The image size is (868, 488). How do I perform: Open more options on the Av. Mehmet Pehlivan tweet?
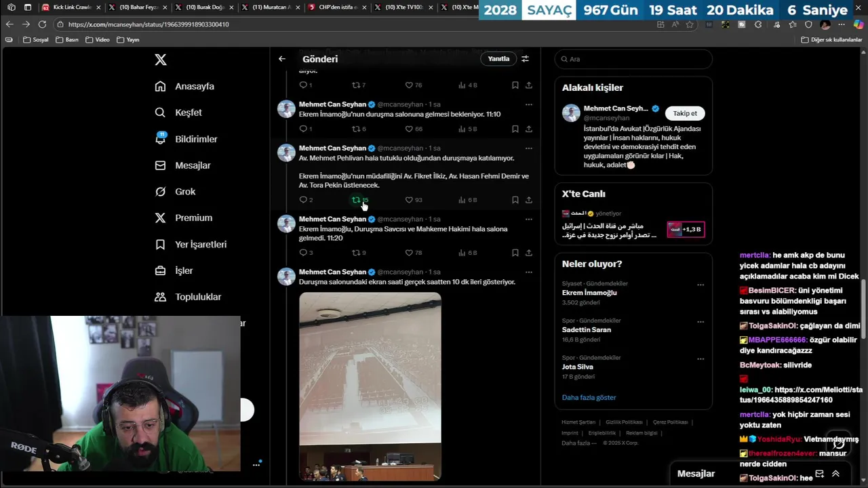pyautogui.click(x=529, y=148)
